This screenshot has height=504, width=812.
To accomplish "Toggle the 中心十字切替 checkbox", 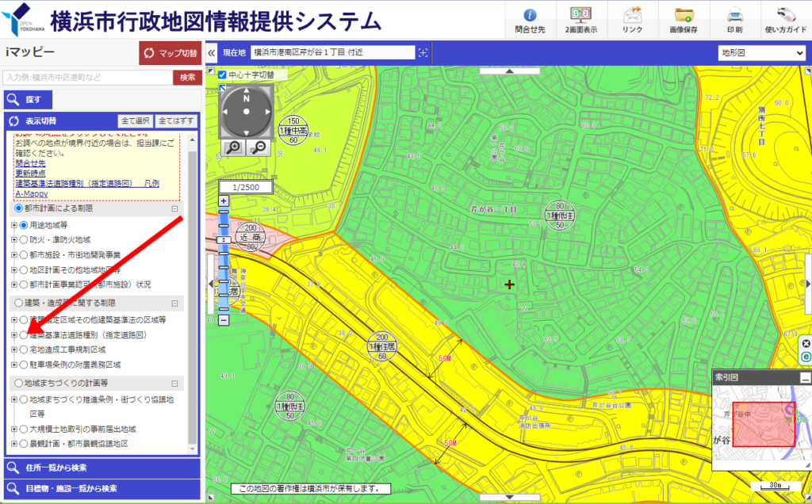I will point(222,75).
